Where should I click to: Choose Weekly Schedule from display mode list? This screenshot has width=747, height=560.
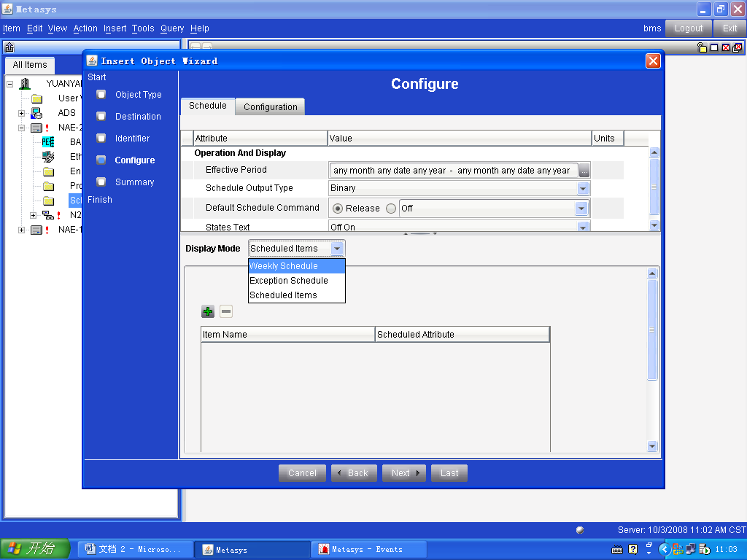tap(284, 266)
